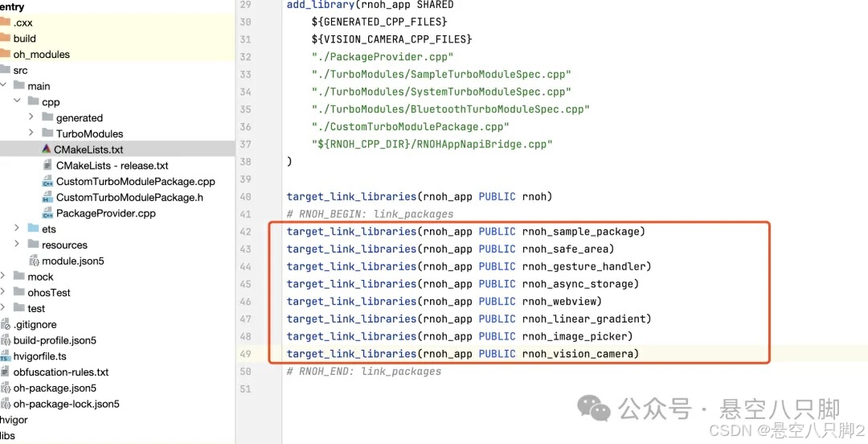Viewport: 868px width, 444px height.
Task: Click the .gitignore file icon
Action: pyautogui.click(x=5, y=324)
